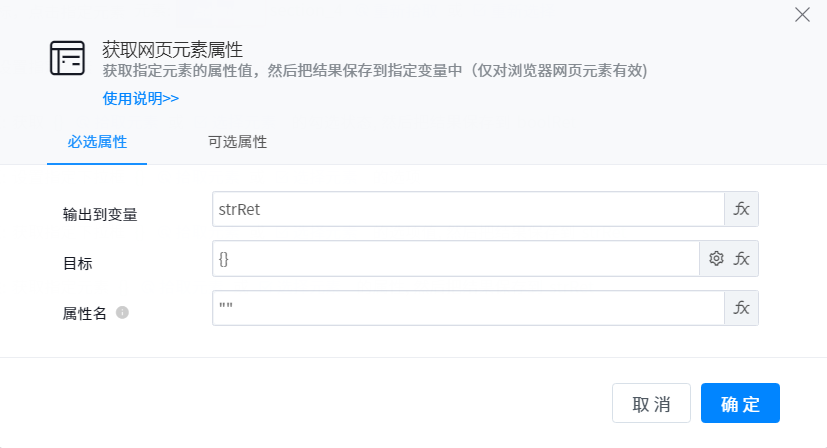Confirm with the 确定 button

pyautogui.click(x=740, y=404)
